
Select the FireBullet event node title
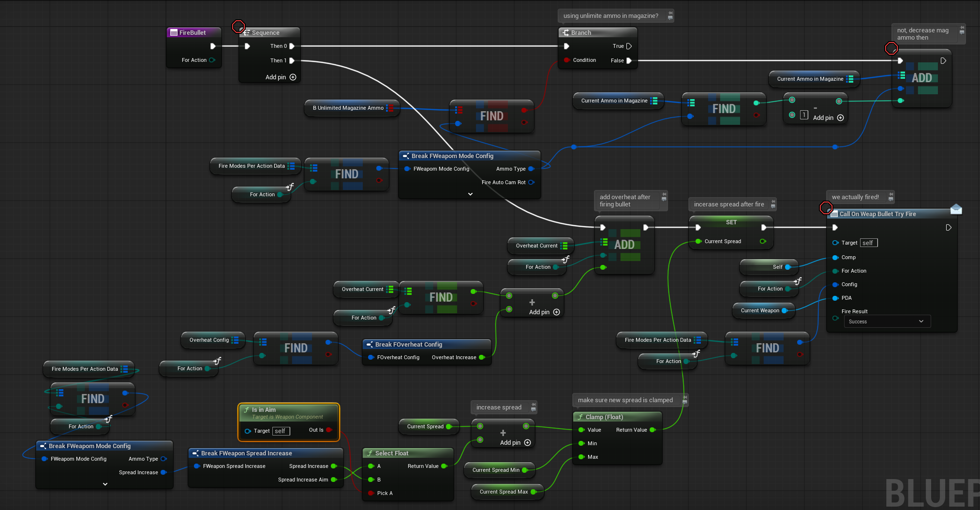point(193,33)
